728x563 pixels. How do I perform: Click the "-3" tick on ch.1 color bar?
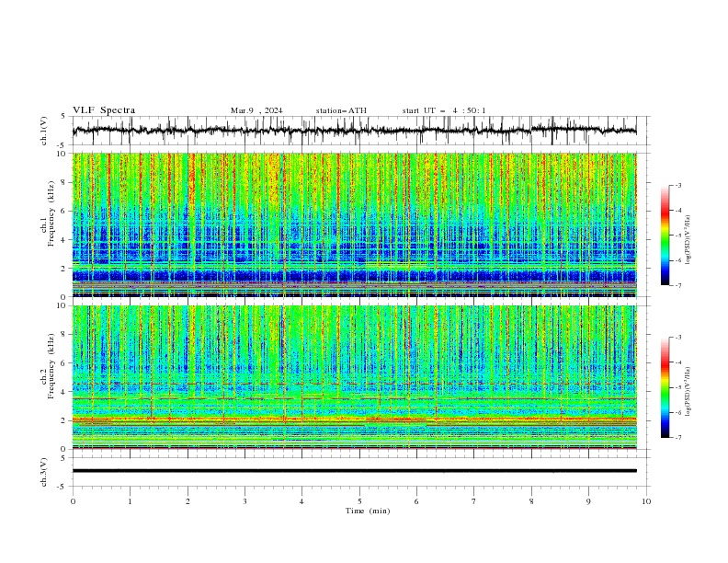[x=677, y=185]
